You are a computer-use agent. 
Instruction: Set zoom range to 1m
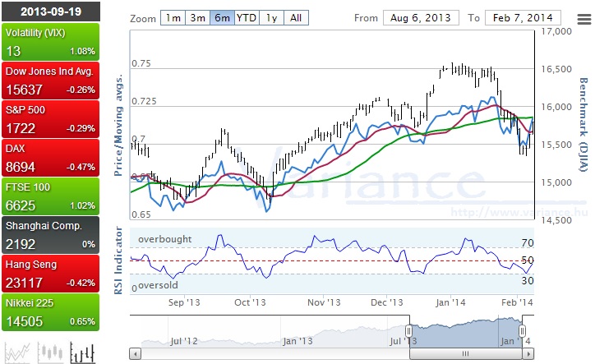click(173, 18)
